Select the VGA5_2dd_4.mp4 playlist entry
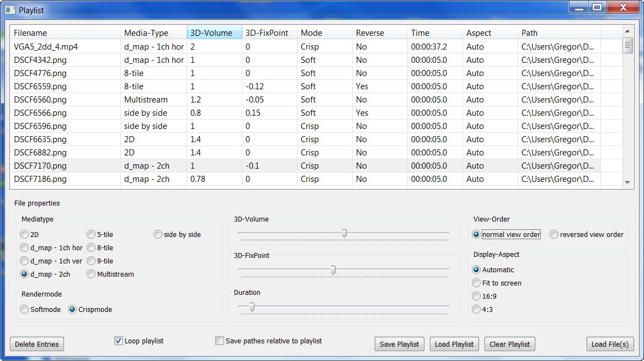The width and height of the screenshot is (644, 361). (x=305, y=47)
